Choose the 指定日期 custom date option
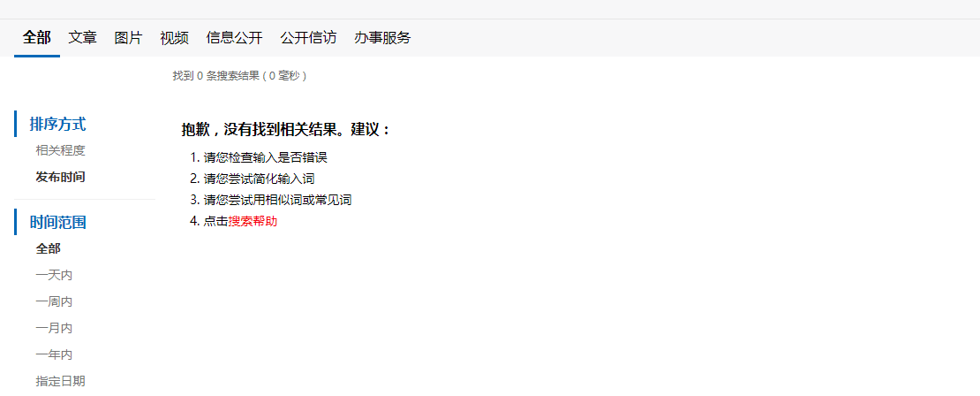 coord(61,381)
